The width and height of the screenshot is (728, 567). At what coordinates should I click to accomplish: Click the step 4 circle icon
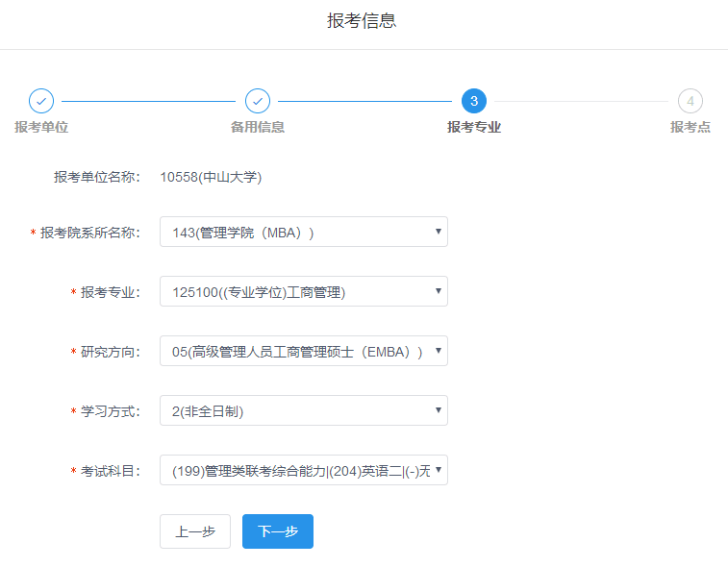click(690, 101)
